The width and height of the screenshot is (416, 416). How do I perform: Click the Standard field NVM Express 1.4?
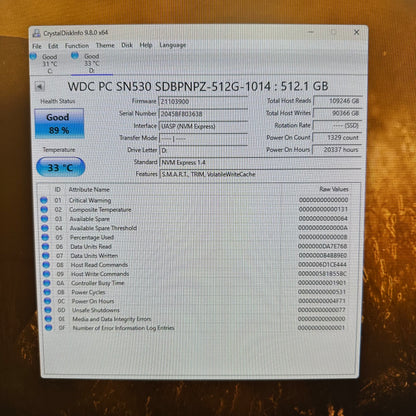[x=260, y=162]
